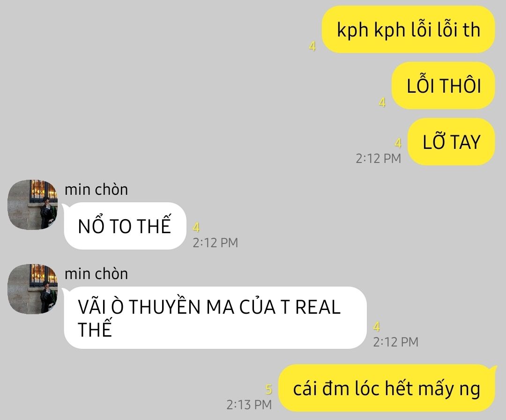The width and height of the screenshot is (506, 420).
Task: Select the 'VÃI Ò THUYỀN MA CỦA T REAL THẾ' bubble
Action: pos(215,318)
